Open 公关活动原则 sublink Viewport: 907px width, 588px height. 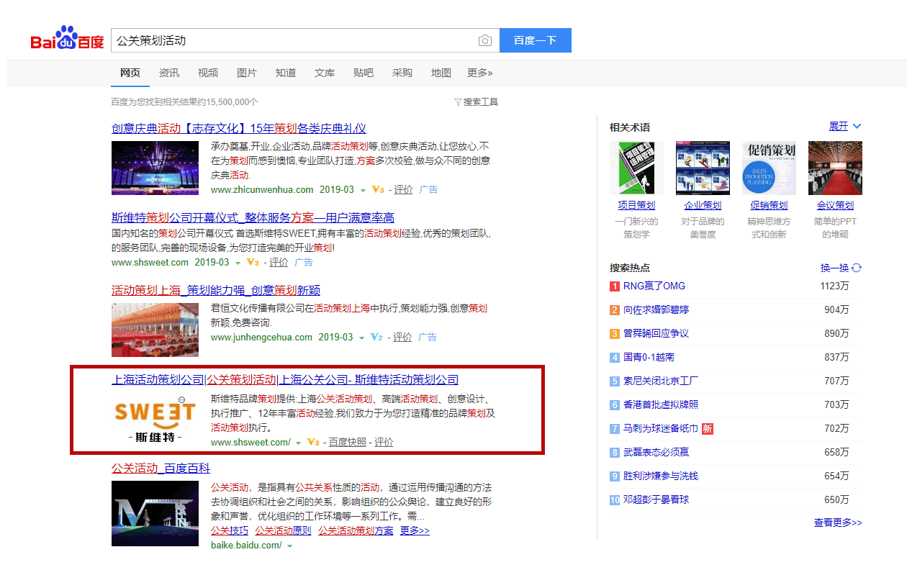283,530
